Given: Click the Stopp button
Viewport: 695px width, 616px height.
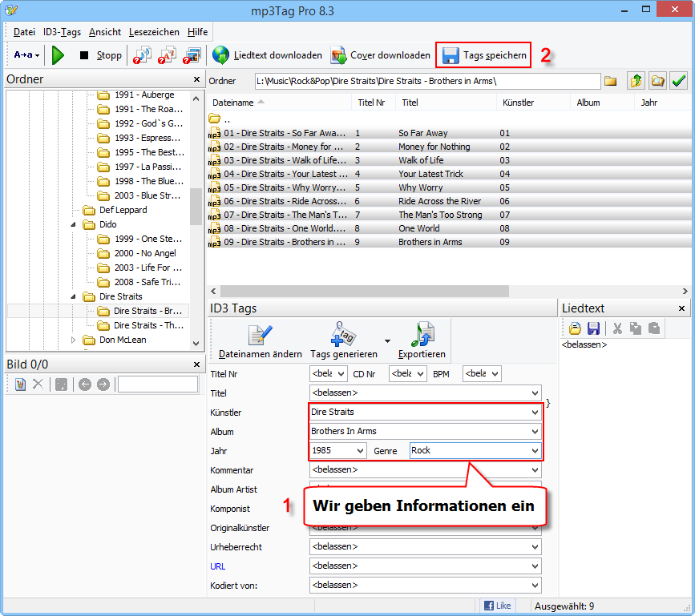Looking at the screenshot, I should (100, 55).
